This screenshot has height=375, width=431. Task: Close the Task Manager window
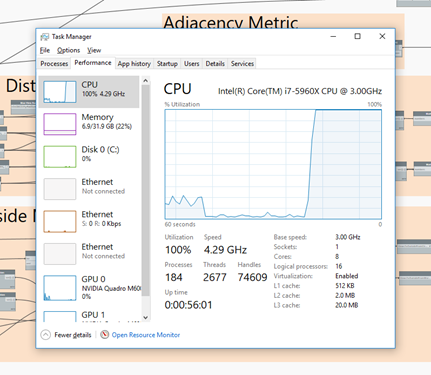tap(382, 36)
